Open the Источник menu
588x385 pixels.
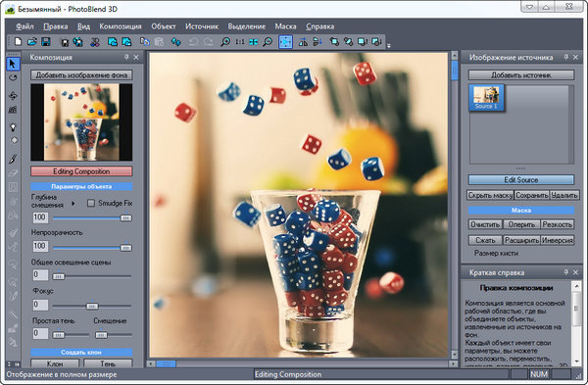(x=202, y=26)
